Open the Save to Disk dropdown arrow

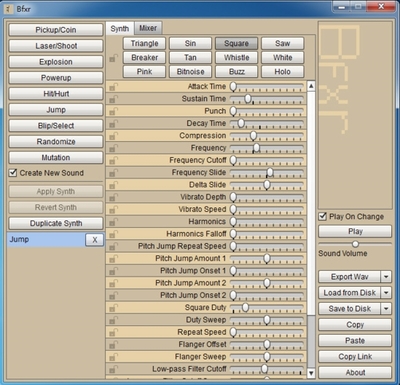pyautogui.click(x=386, y=309)
